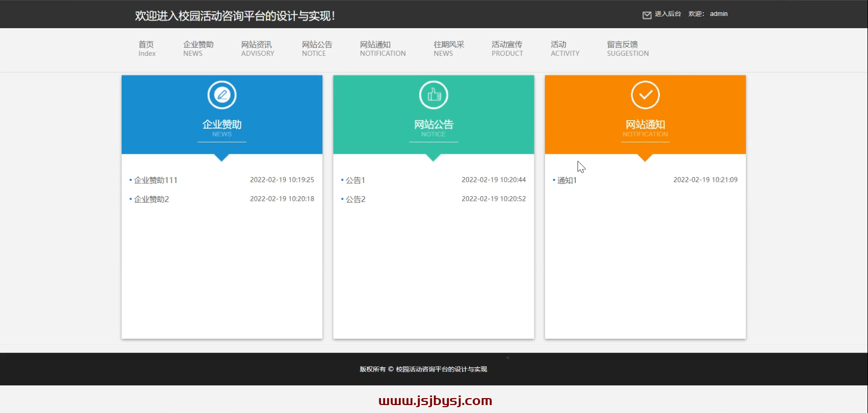Click the 网站公告 heading on green card
This screenshot has height=413, width=868.
433,124
